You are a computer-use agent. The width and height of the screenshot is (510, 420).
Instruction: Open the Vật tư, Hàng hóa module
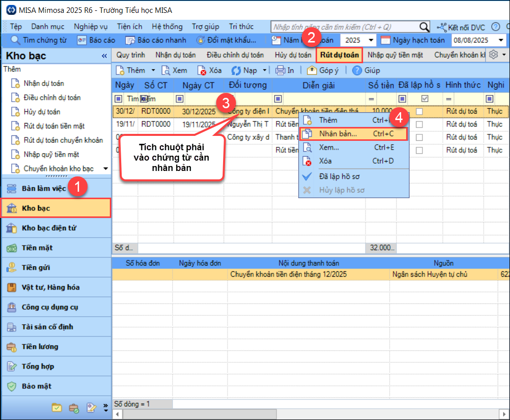coord(56,288)
